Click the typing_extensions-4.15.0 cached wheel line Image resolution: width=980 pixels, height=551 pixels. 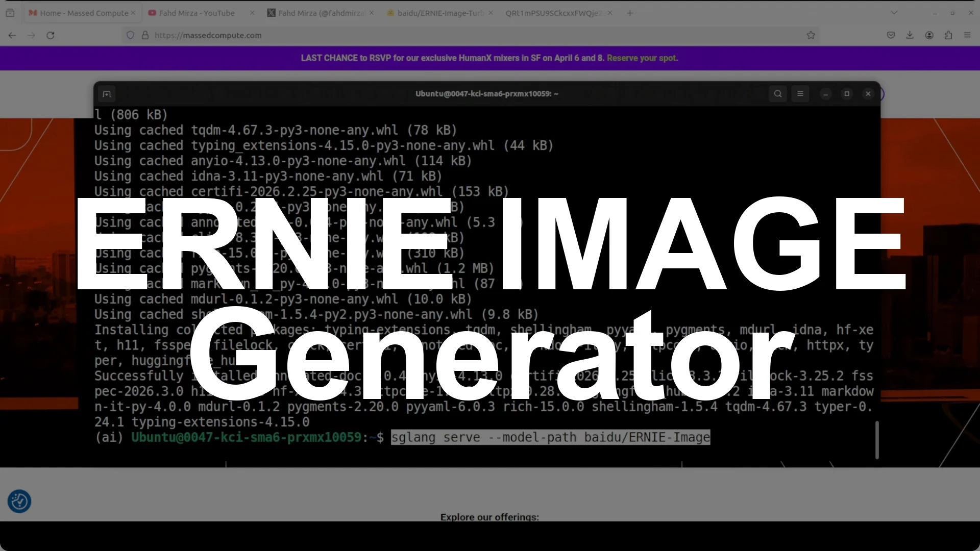pyautogui.click(x=324, y=145)
